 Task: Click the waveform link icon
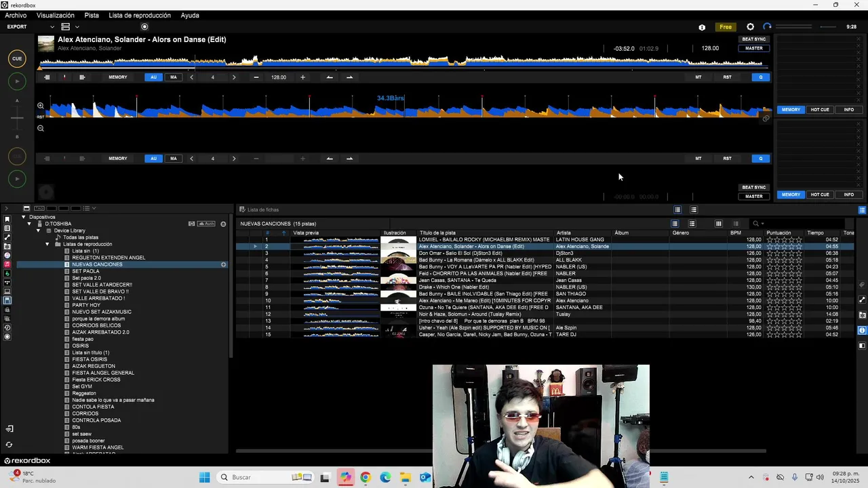click(x=766, y=119)
